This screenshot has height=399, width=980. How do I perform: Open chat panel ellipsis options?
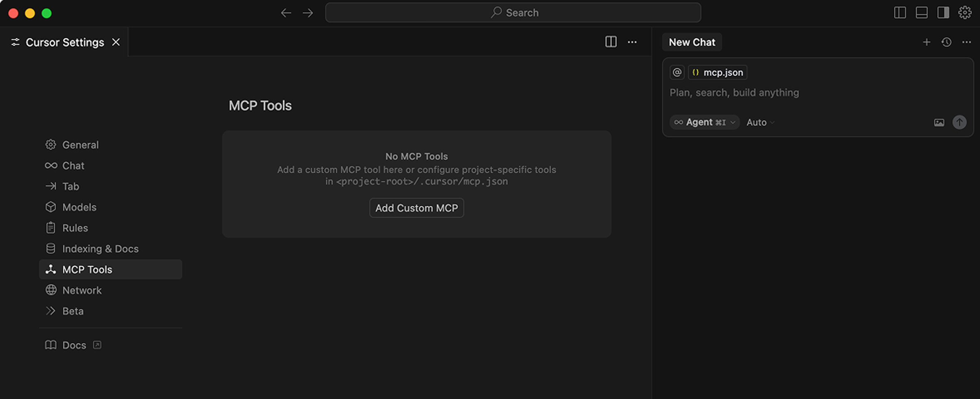point(966,42)
